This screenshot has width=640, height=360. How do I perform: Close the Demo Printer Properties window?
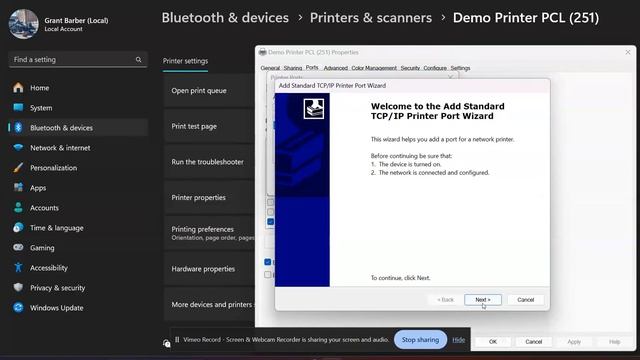[628, 52]
